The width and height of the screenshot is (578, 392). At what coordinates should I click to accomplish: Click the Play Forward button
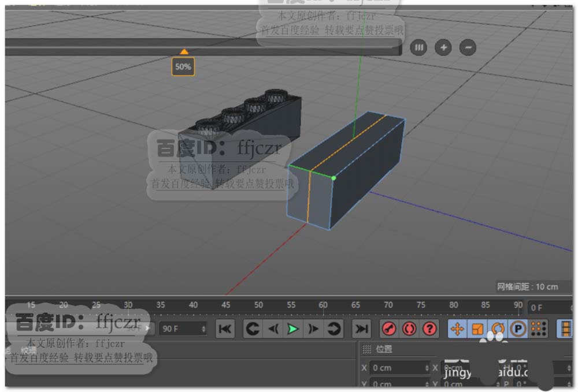click(293, 328)
